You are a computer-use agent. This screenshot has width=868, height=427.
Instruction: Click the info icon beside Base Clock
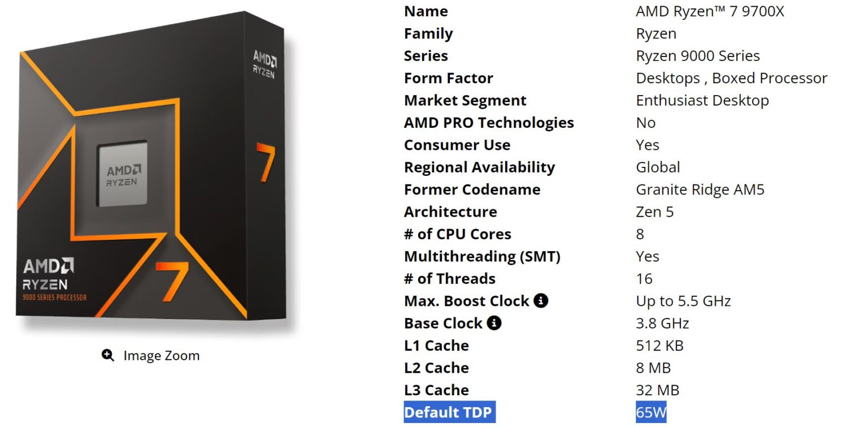coord(494,323)
